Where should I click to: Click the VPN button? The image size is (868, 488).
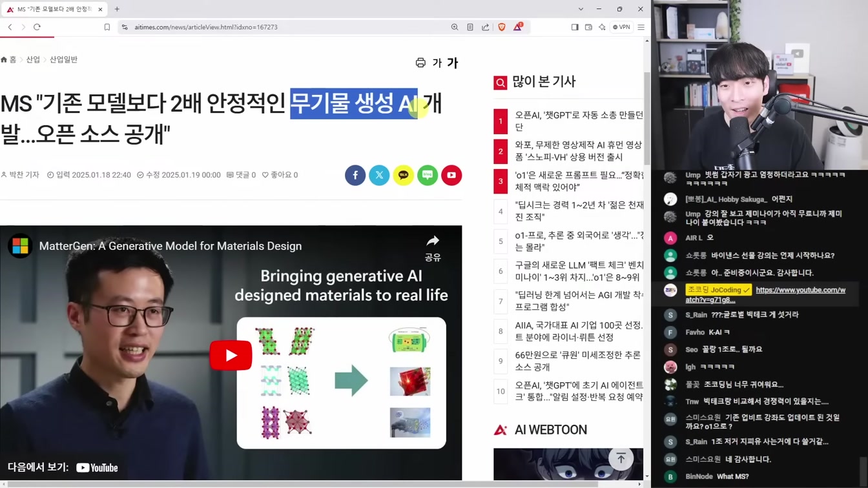pos(622,27)
